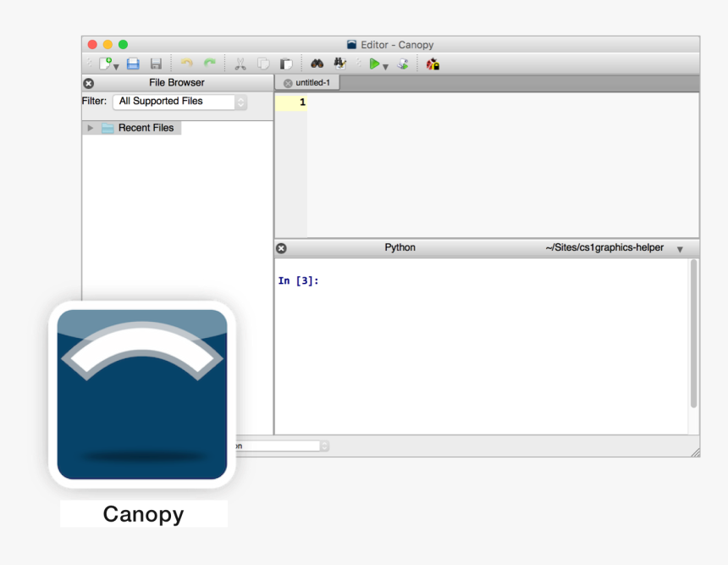This screenshot has height=565, width=728.
Task: Open the Find tool
Action: pos(317,64)
